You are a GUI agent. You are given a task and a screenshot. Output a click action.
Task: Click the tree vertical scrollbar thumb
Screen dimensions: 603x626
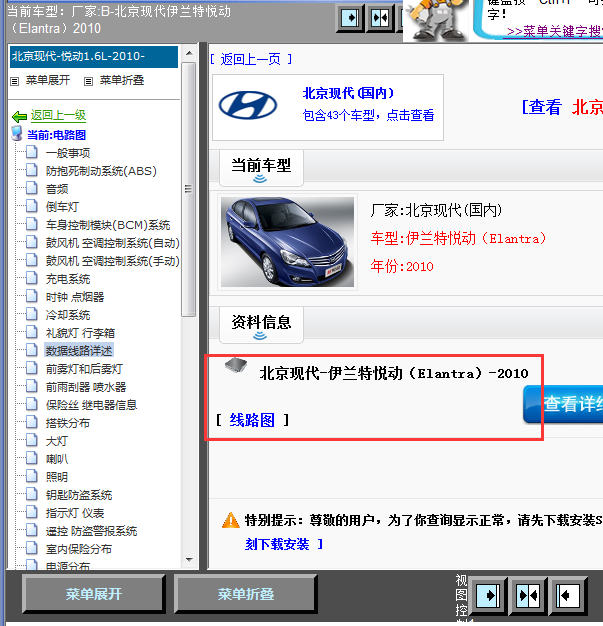[x=189, y=189]
